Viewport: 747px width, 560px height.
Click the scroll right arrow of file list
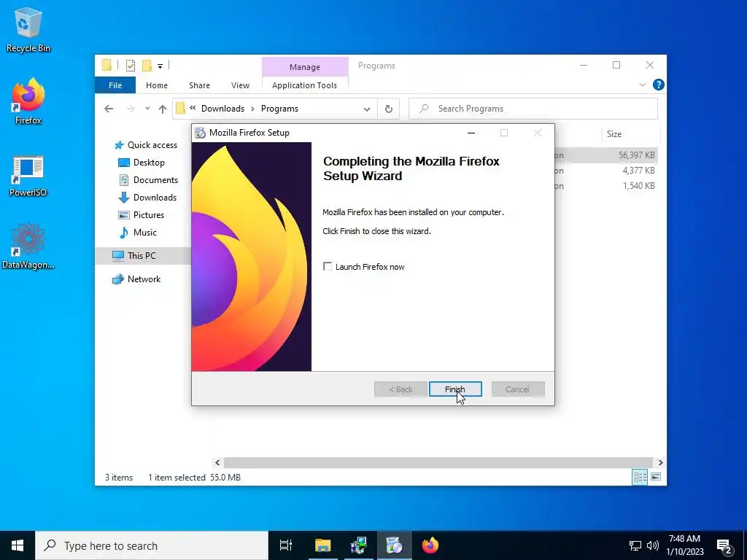point(660,462)
